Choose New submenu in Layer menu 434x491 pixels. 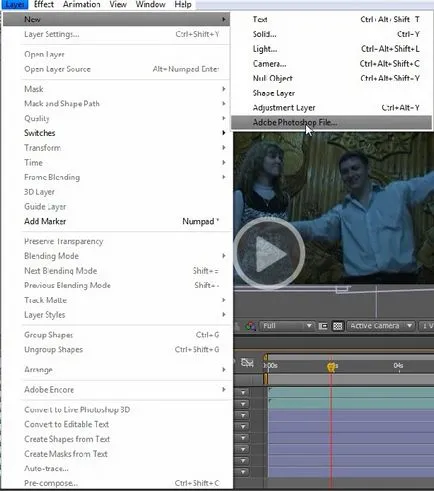[x=116, y=19]
